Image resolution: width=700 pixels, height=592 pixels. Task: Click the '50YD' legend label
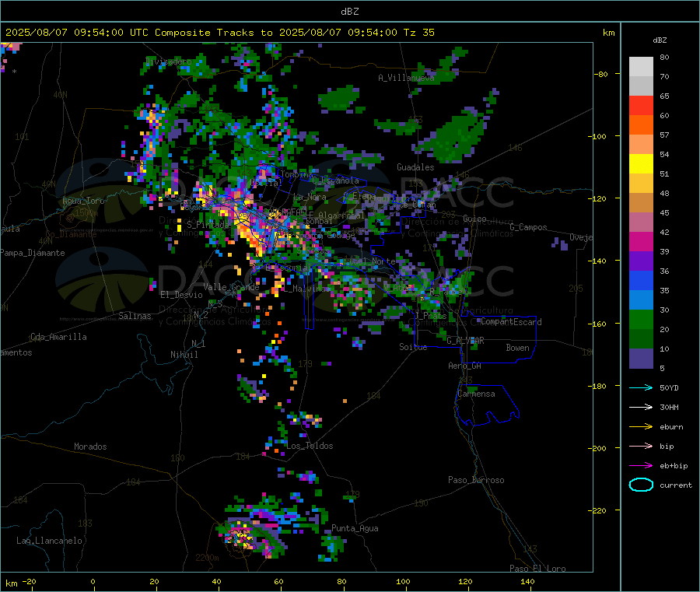coord(669,387)
